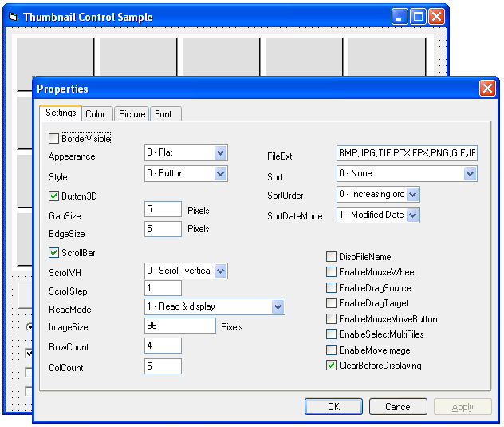This screenshot has height=427, width=504.
Task: Minimize the Thumbnail Control Sample window
Action: 400,17
